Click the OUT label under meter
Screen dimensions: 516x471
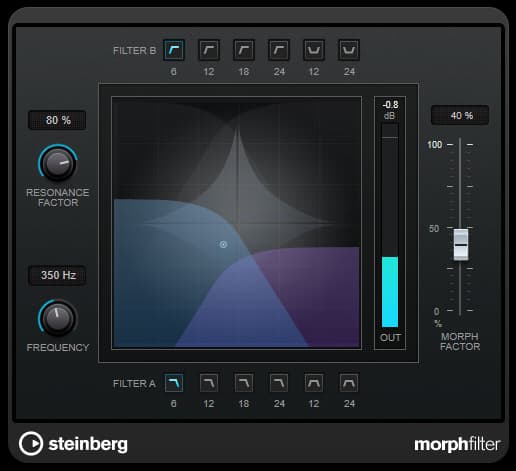(x=390, y=338)
